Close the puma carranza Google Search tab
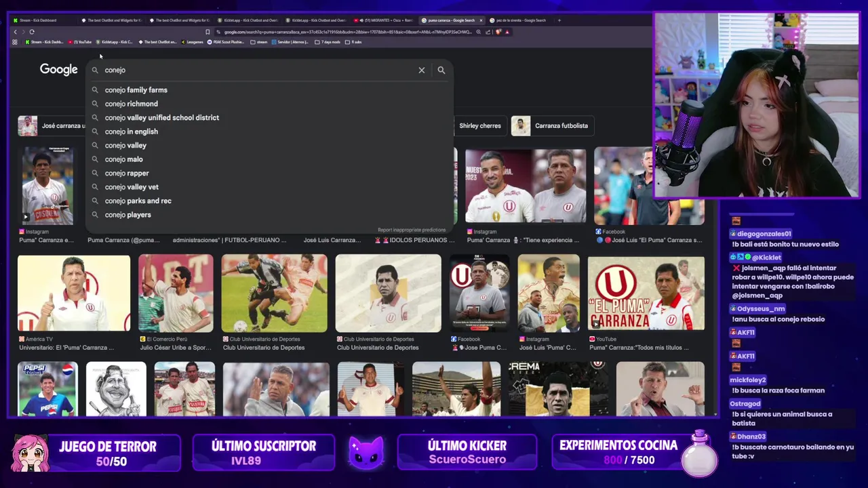The width and height of the screenshot is (868, 488). 481,20
